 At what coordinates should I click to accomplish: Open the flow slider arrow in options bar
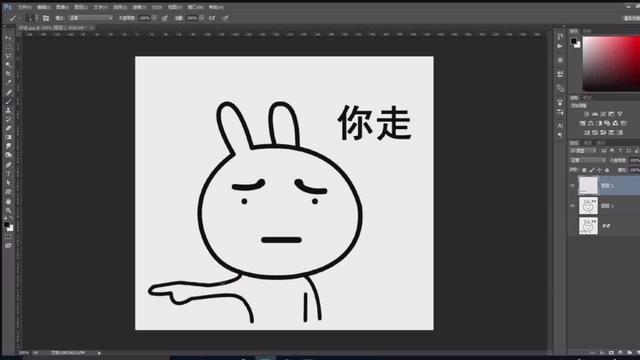coord(202,18)
